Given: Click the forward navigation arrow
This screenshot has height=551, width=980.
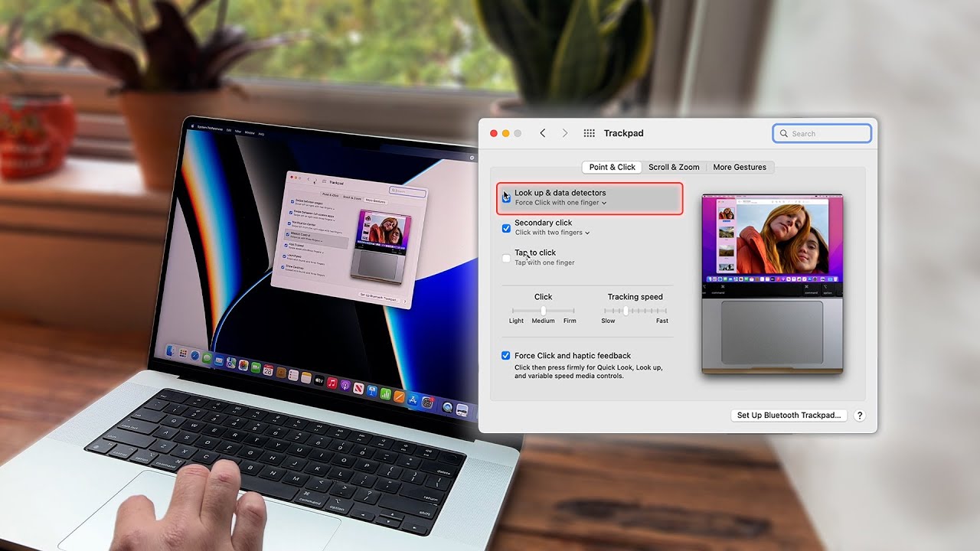Looking at the screenshot, I should click(x=564, y=132).
